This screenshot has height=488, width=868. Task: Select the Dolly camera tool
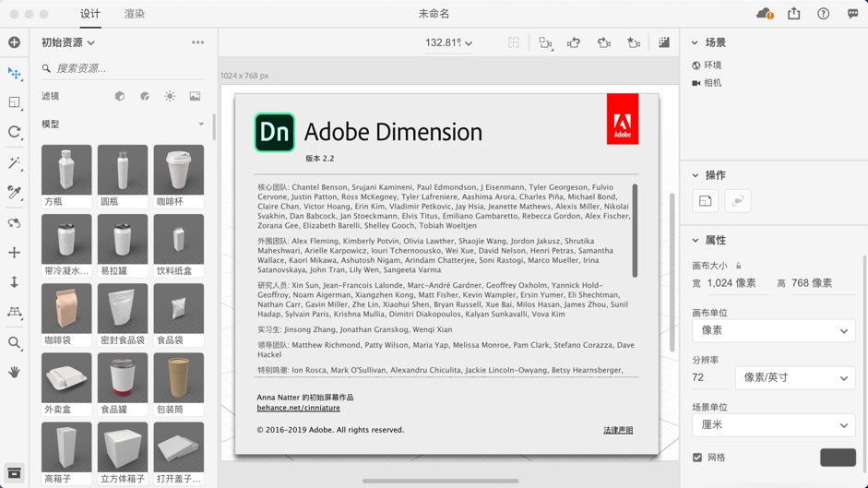(x=15, y=282)
